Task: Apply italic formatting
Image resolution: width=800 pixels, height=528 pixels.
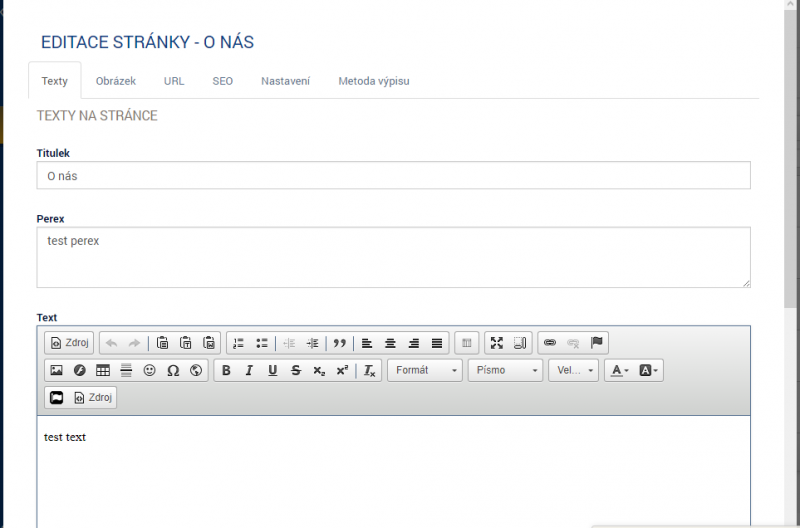Action: (249, 370)
